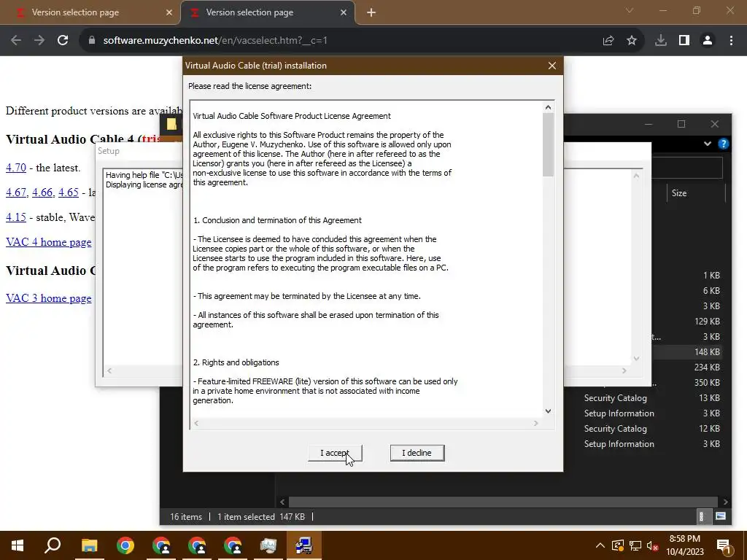This screenshot has width=747, height=560.
Task: Switch to the first Version selection page tab
Action: tap(90, 12)
